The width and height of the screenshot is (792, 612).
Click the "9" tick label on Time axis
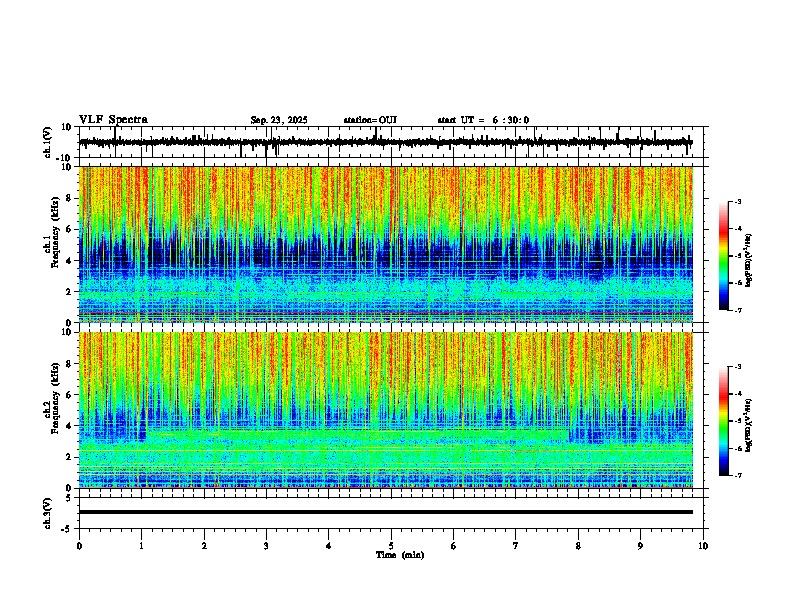coord(640,546)
